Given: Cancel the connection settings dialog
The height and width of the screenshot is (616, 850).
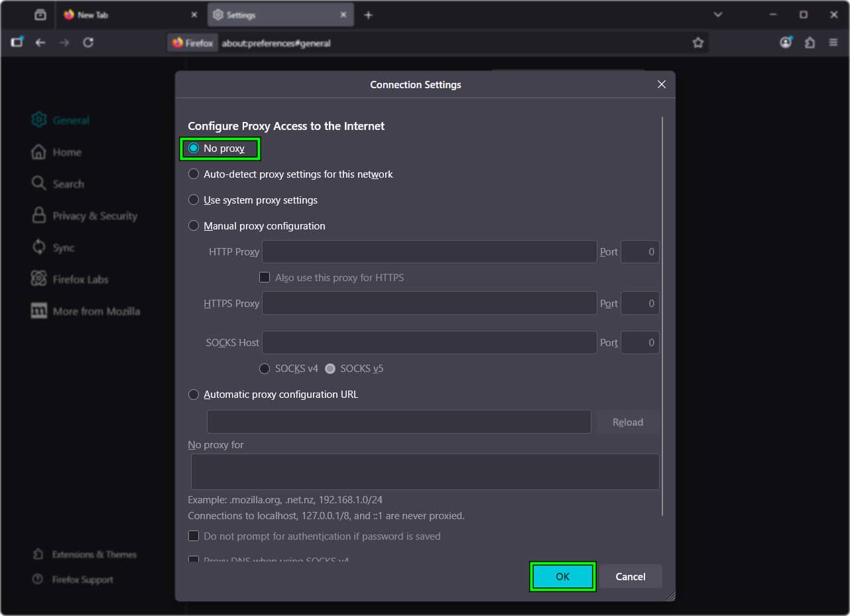Looking at the screenshot, I should (x=630, y=576).
